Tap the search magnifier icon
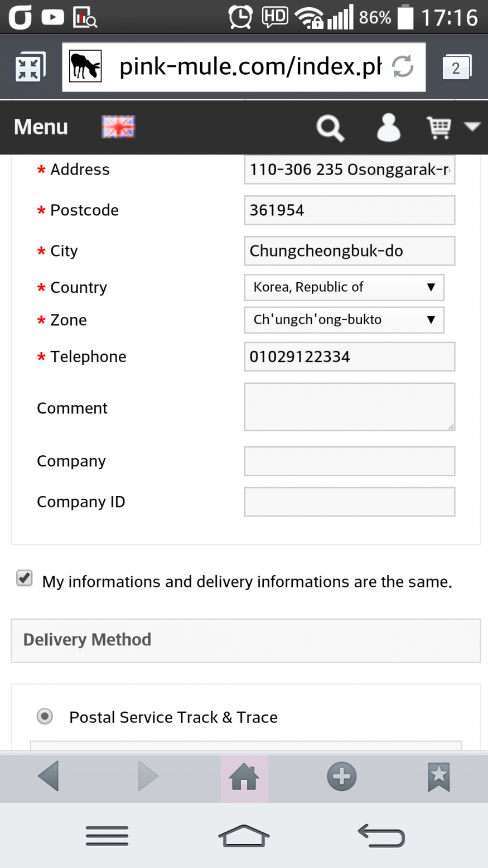Image resolution: width=488 pixels, height=868 pixels. click(x=331, y=128)
